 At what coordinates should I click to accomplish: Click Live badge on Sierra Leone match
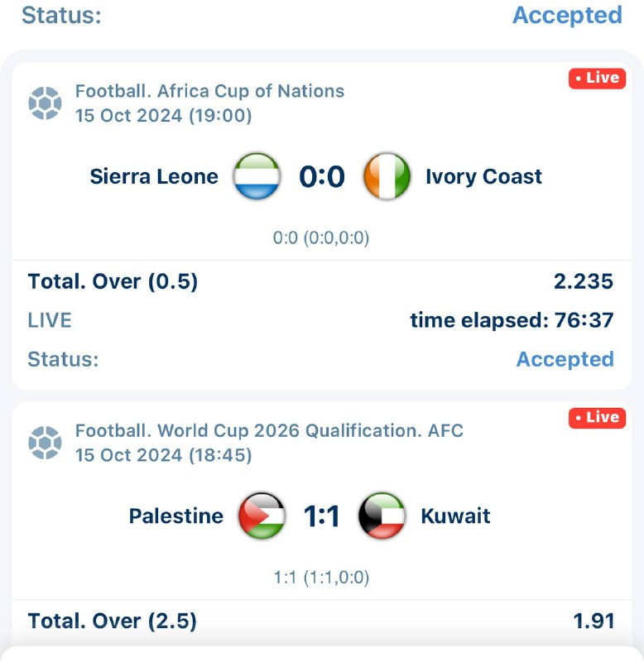597,78
